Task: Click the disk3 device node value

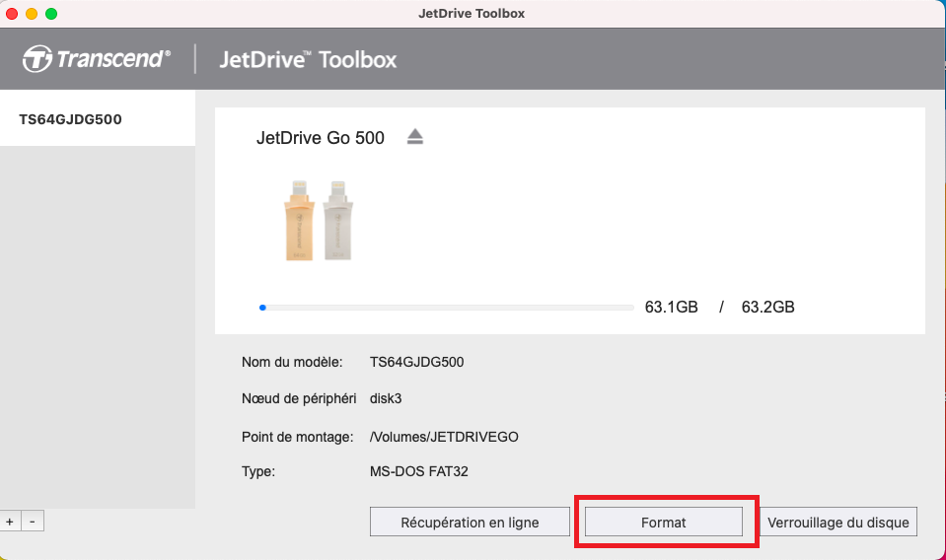Action: coord(386,398)
